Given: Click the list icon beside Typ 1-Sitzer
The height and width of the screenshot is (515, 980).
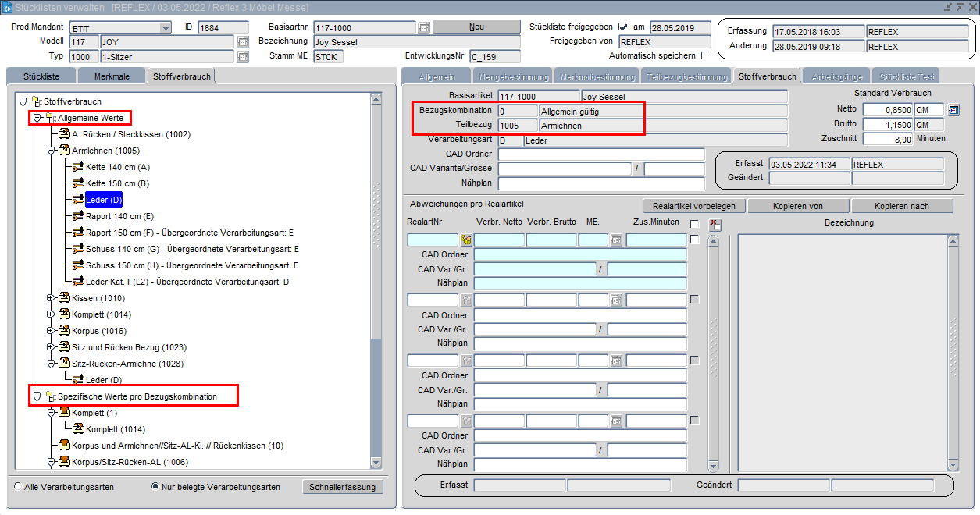Looking at the screenshot, I should [242, 57].
